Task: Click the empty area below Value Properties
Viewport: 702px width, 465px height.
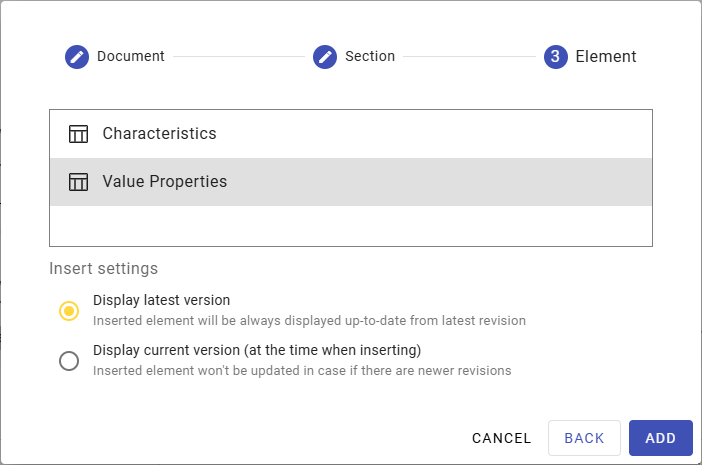Action: (x=350, y=226)
